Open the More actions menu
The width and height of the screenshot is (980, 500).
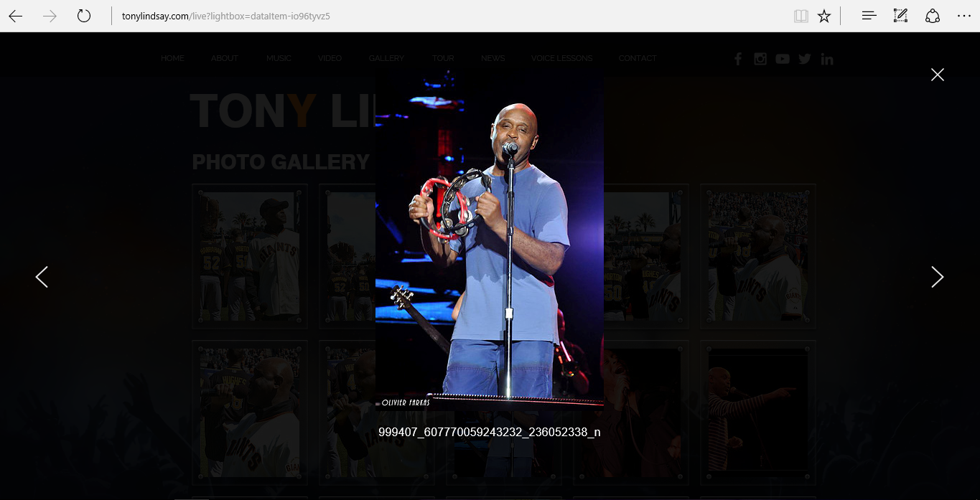[x=963, y=16]
